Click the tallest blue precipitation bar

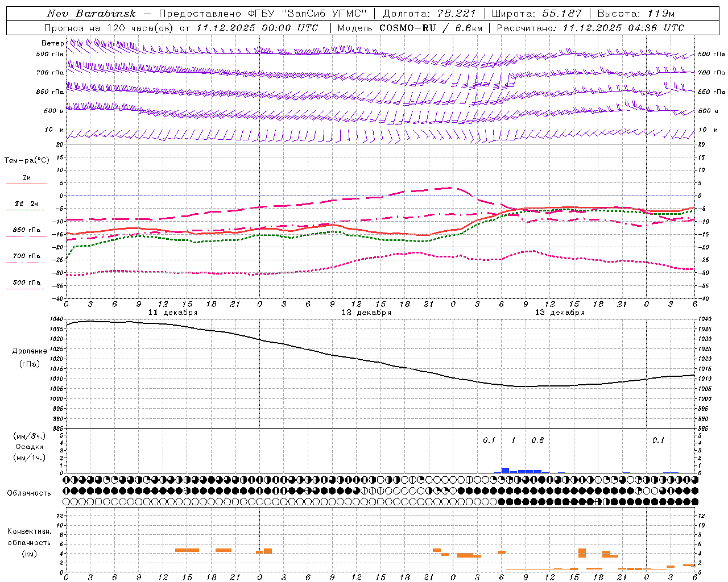[x=505, y=471]
